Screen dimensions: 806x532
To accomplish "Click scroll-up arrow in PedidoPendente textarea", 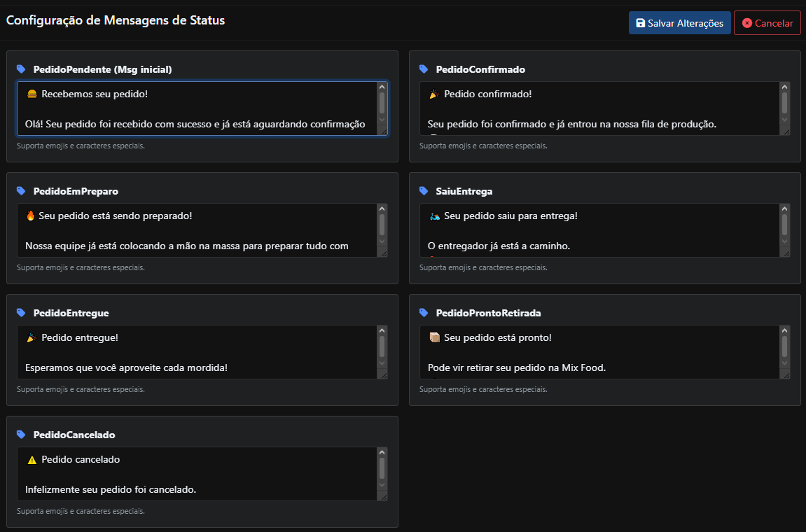I will 382,87.
